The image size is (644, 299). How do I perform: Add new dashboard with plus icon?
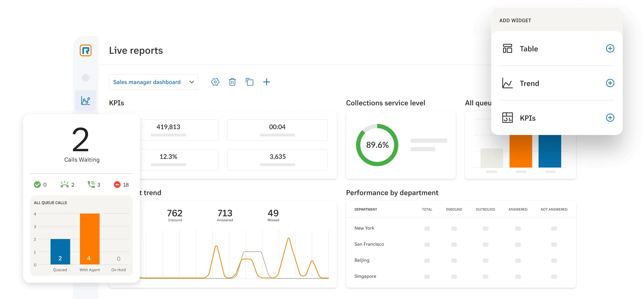click(x=266, y=82)
